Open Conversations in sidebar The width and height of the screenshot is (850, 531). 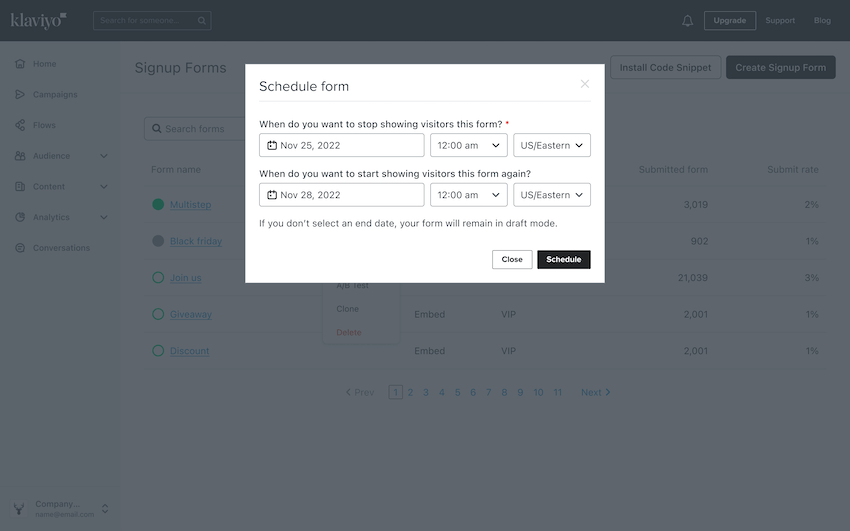tap(61, 248)
